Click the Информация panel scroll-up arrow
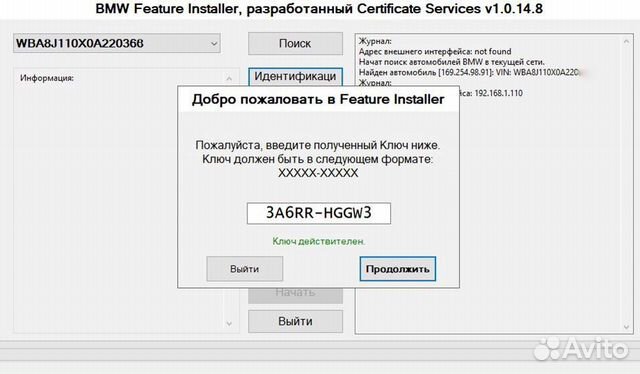 coord(229,78)
